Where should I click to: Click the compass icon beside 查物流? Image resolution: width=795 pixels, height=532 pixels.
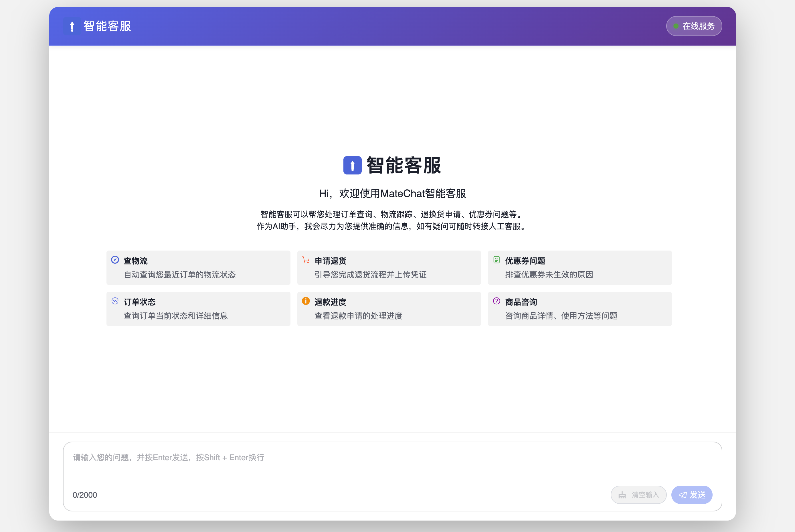[x=115, y=260]
